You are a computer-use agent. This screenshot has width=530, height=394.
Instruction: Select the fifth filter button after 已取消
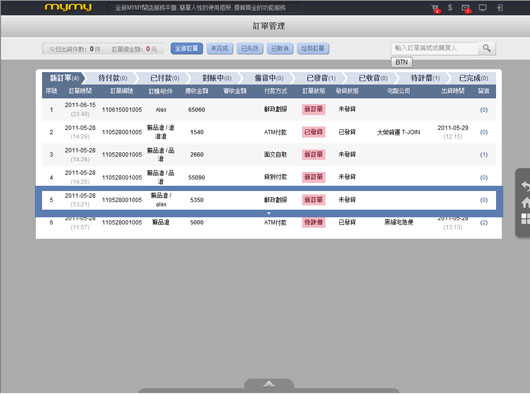313,48
